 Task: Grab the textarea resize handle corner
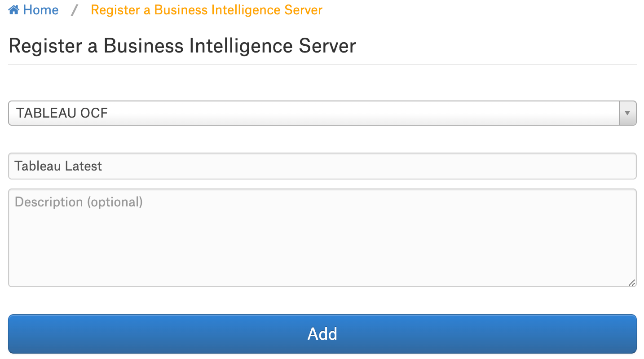pyautogui.click(x=631, y=282)
